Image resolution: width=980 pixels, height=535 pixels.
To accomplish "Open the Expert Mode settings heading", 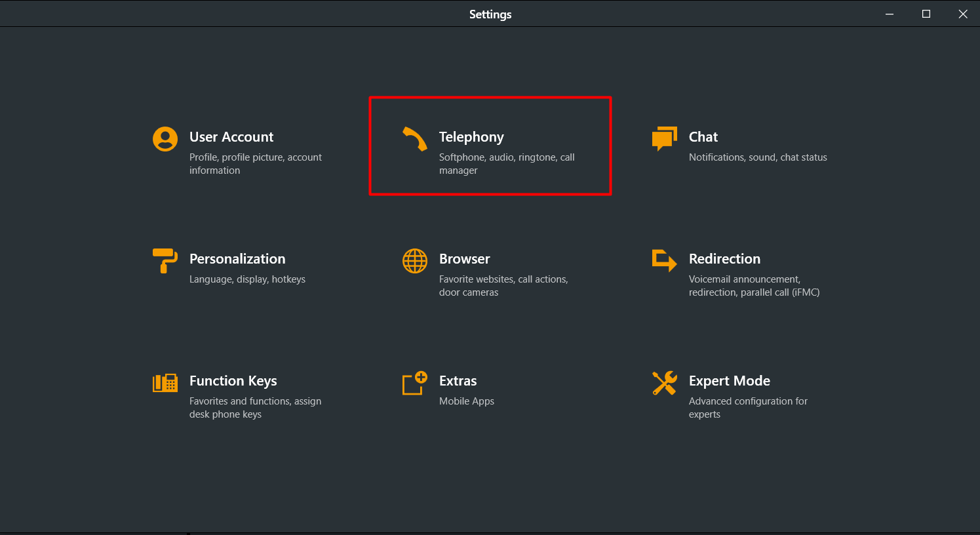I will pos(730,381).
